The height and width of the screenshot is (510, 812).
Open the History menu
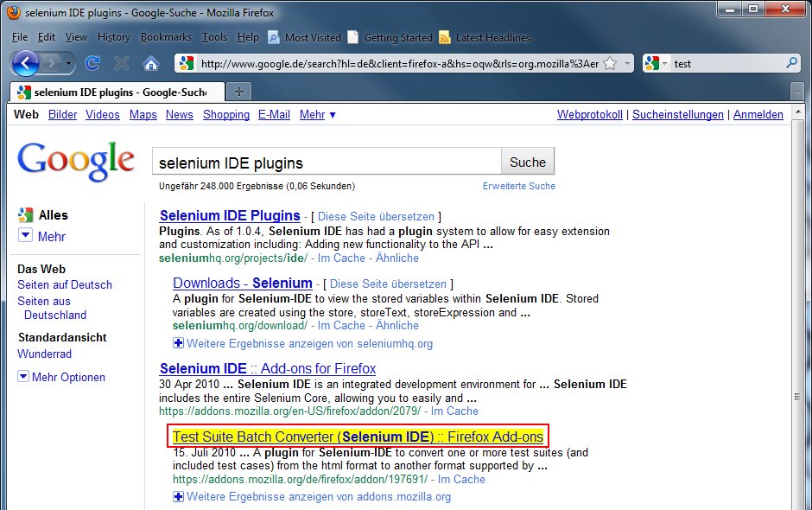tap(114, 37)
